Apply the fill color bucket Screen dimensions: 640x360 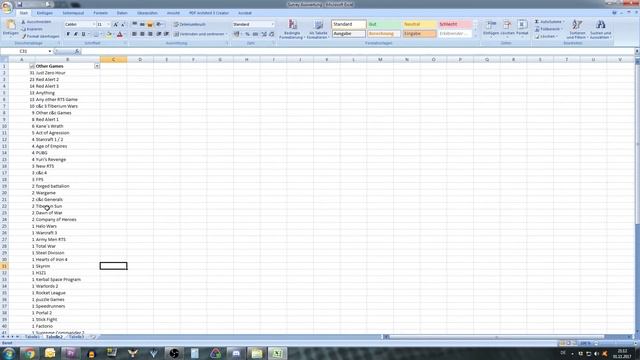(109, 34)
